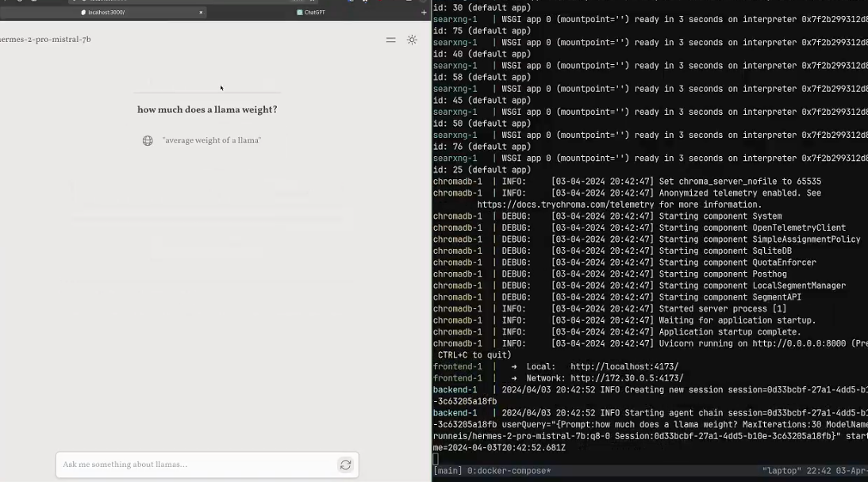Screen dimensions: 868x482
Task: Click 'id: 25 (default app)' terminal line
Action: click(x=482, y=170)
